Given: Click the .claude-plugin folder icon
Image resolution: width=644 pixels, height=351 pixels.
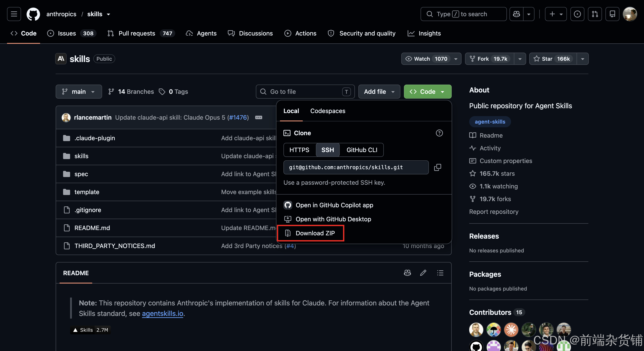Looking at the screenshot, I should click(x=67, y=138).
